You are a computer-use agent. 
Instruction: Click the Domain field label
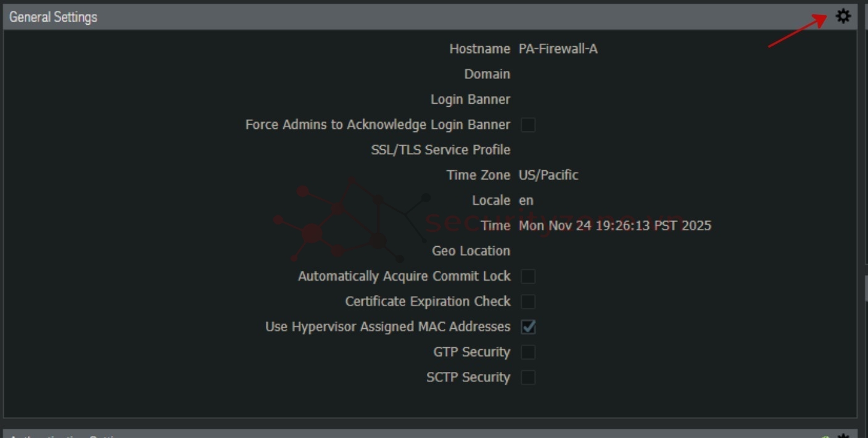coord(487,74)
